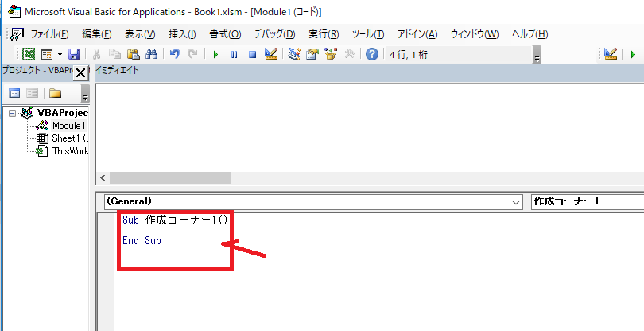Select the VBAProject root node

[x=63, y=113]
